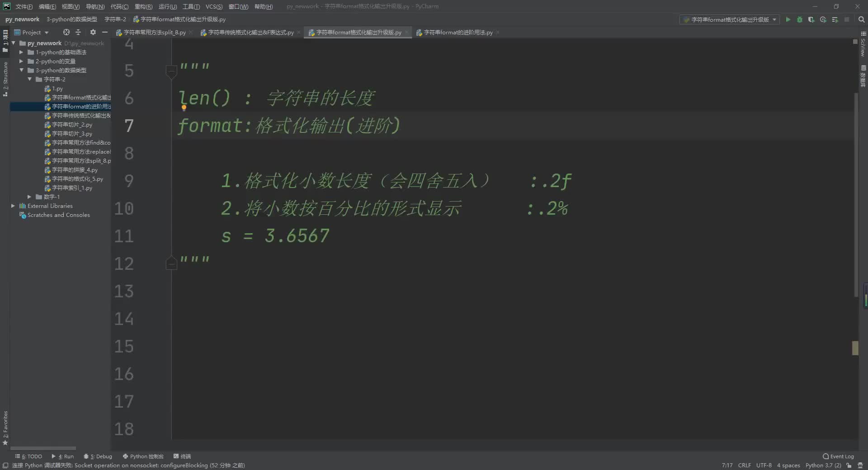This screenshot has width=868, height=470.
Task: Open the Favorites tool window strip
Action: pyautogui.click(x=5, y=428)
